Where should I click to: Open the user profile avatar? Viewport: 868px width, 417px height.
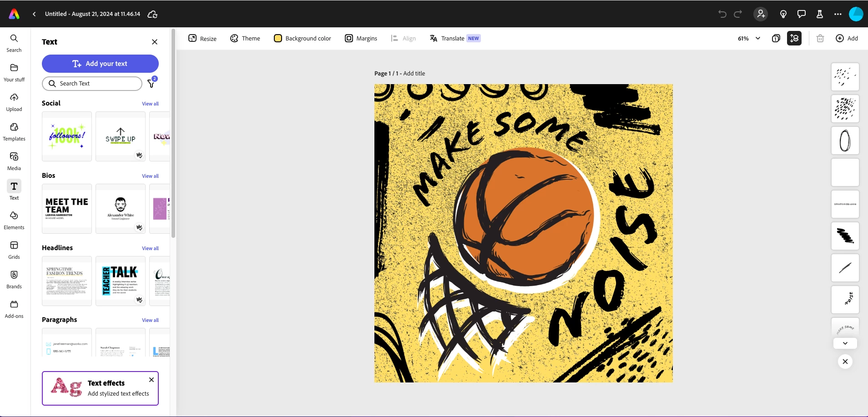coord(856,14)
